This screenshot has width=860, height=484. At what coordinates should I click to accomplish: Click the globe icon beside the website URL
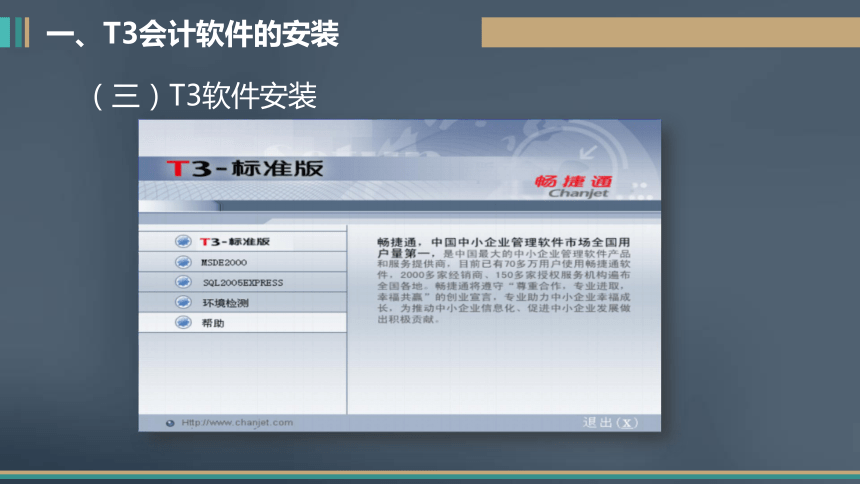pyautogui.click(x=170, y=423)
